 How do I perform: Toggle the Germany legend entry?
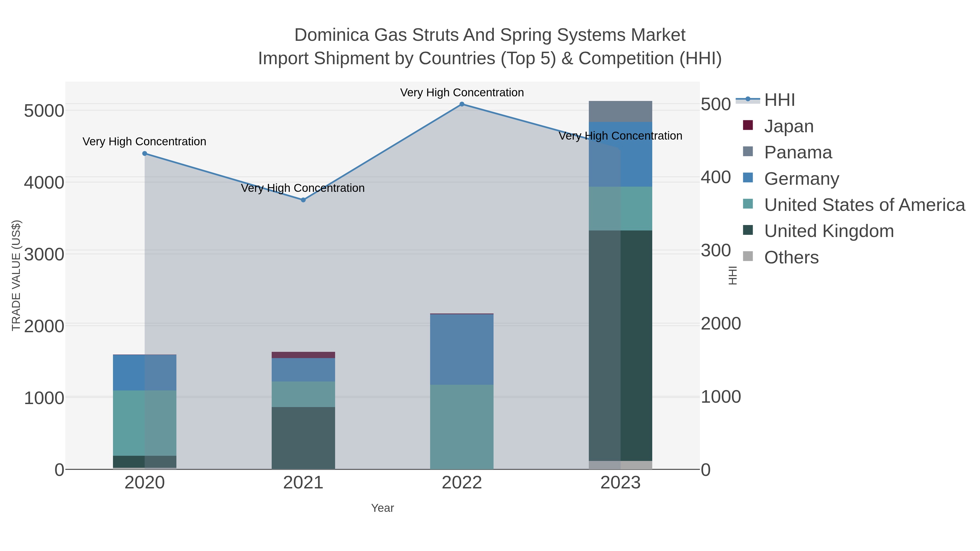(x=791, y=179)
